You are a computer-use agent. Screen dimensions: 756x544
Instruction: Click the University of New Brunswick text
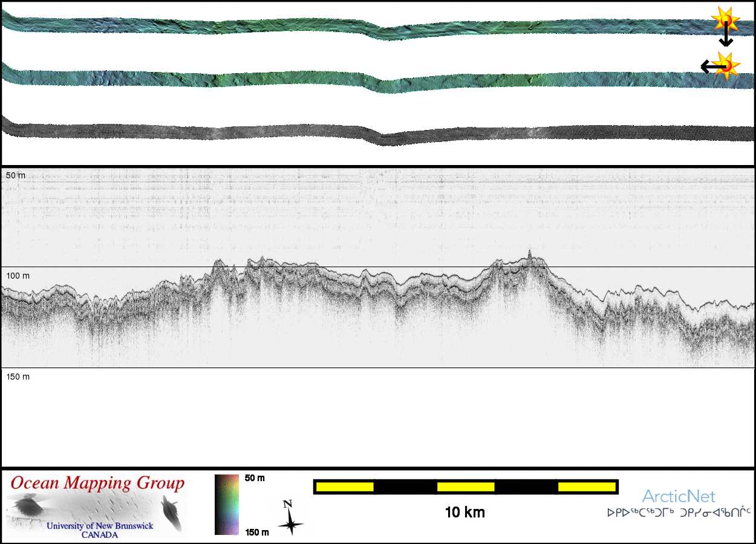[x=100, y=526]
